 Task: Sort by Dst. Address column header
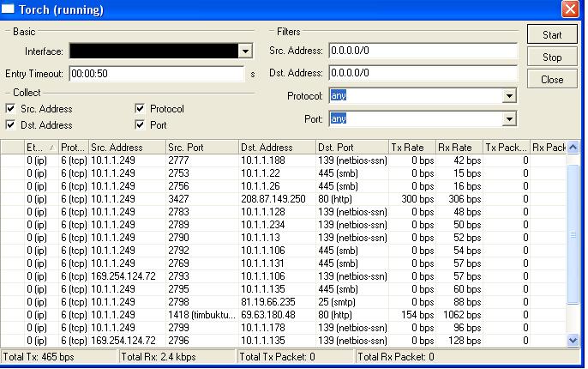coord(277,148)
